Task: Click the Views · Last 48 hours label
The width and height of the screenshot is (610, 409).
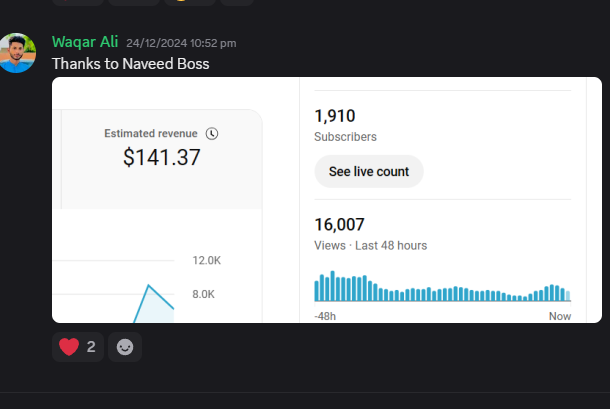Action: (x=370, y=245)
